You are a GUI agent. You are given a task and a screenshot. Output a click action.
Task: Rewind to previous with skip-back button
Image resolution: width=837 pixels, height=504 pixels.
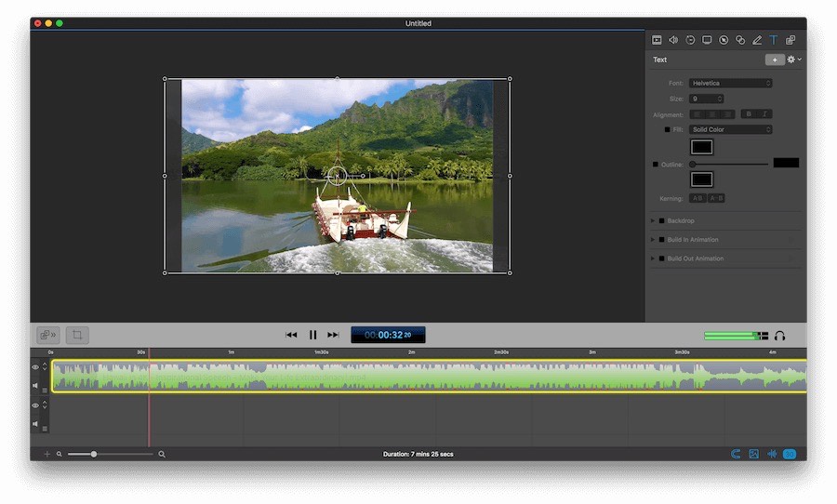click(291, 335)
